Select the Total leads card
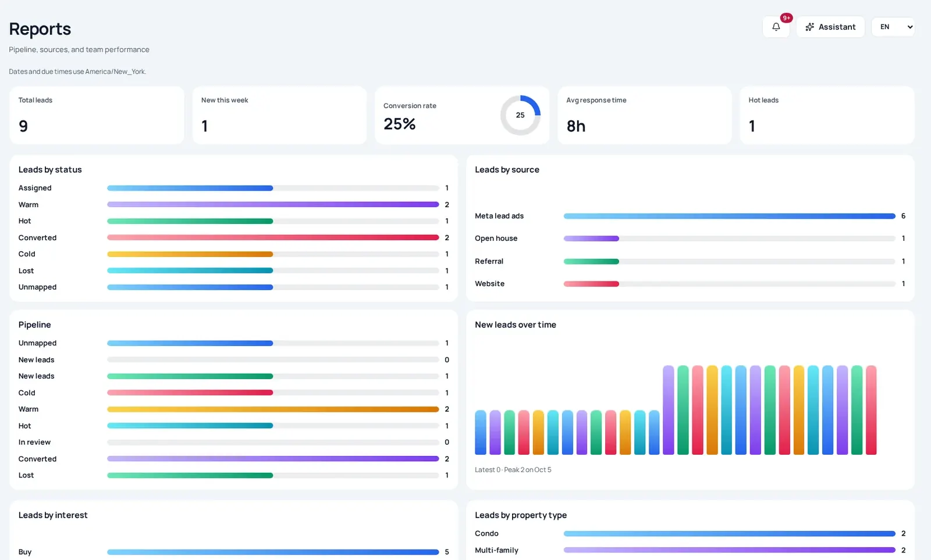 pos(97,115)
